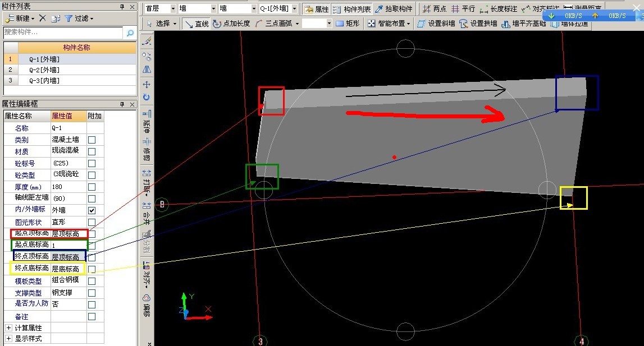
Task: Click the delete X icon beside 新建
Action: pyautogui.click(x=42, y=18)
